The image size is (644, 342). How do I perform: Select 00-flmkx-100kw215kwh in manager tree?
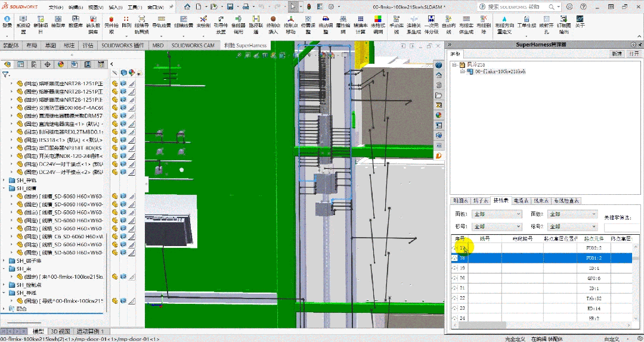tap(500, 71)
